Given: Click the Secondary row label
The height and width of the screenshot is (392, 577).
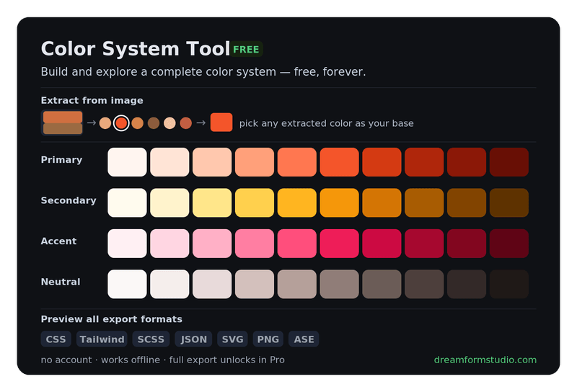Looking at the screenshot, I should pos(69,200).
